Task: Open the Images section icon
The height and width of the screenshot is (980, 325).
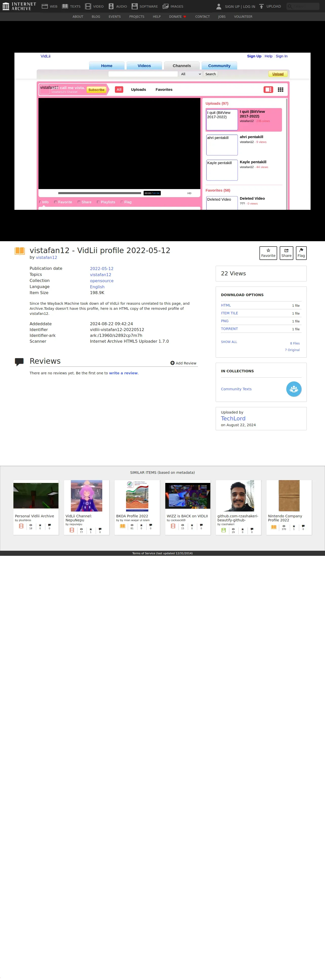Action: coord(166,7)
